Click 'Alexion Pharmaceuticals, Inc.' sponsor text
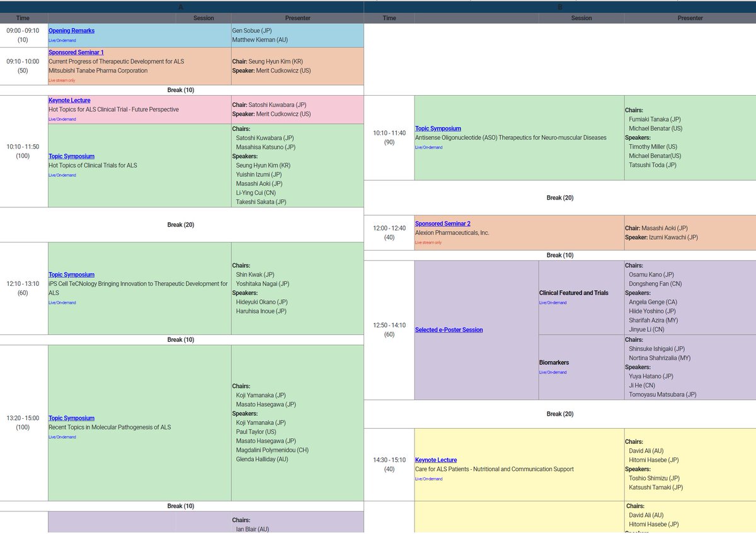This screenshot has width=756, height=534. 452,232
